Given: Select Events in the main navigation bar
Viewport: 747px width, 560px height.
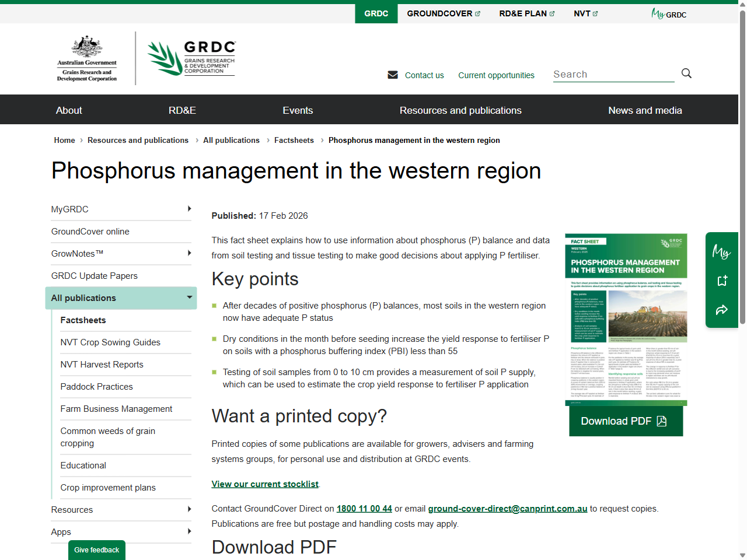Looking at the screenshot, I should pyautogui.click(x=298, y=110).
